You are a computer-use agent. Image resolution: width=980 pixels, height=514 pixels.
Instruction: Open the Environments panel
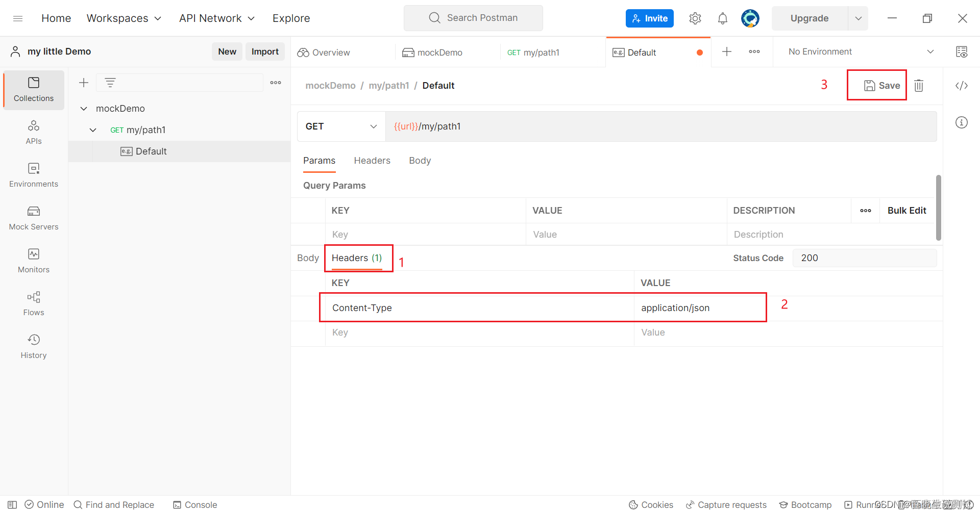(33, 175)
